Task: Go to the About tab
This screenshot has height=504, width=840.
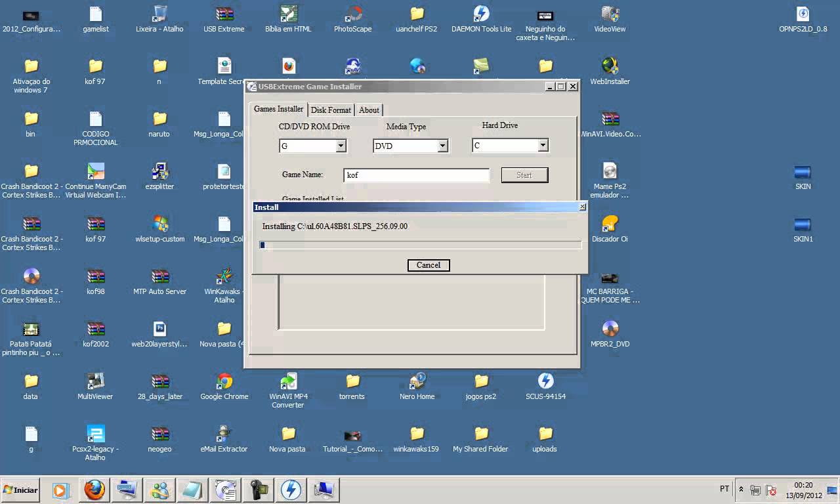Action: (x=369, y=110)
